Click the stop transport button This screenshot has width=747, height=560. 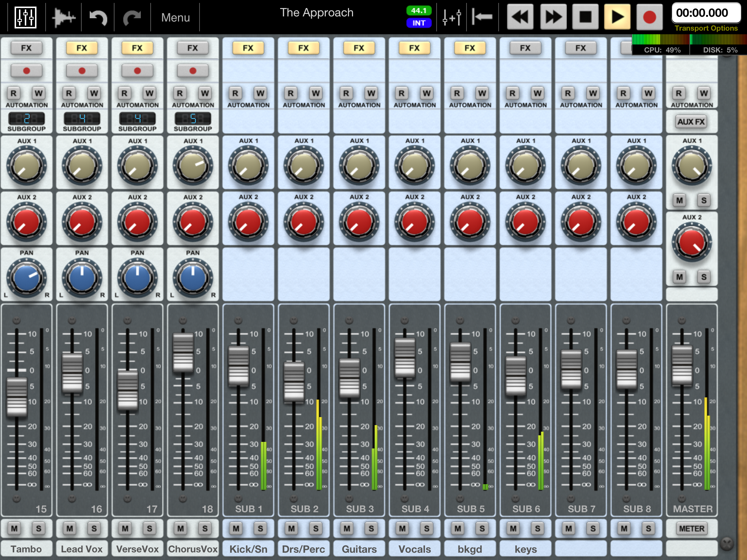coord(585,17)
